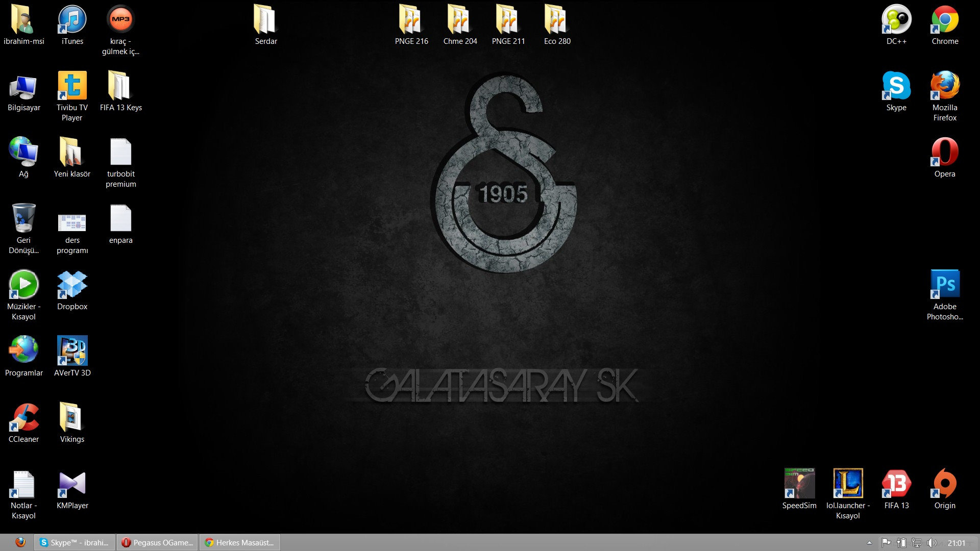Viewport: 980px width, 551px height.
Task: Open the Serdar folder
Action: [266, 24]
